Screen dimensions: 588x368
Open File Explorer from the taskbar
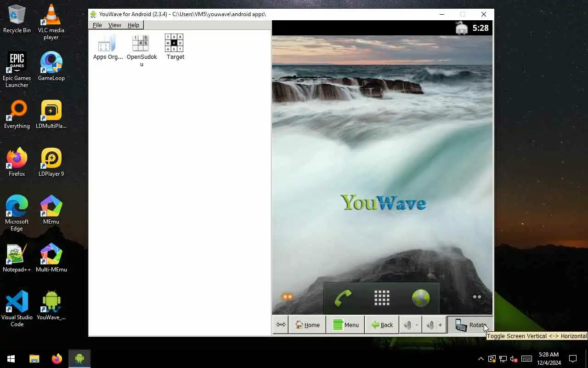(x=34, y=359)
